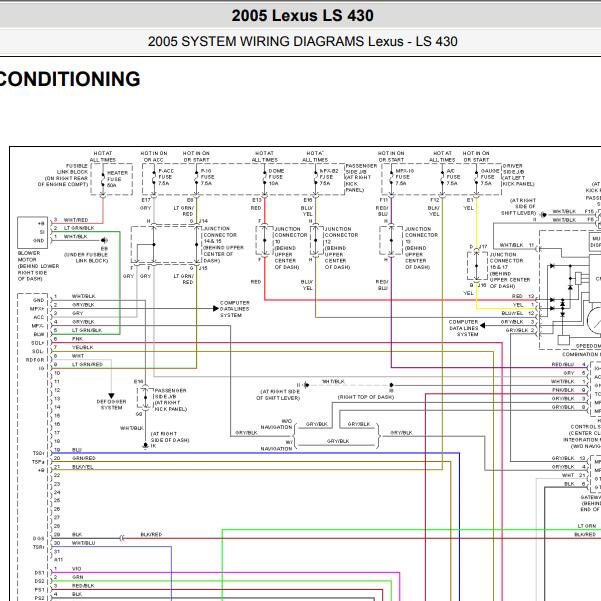Select the WHT/RED wire label at blower motor
The image size is (601, 601).
coord(76,220)
